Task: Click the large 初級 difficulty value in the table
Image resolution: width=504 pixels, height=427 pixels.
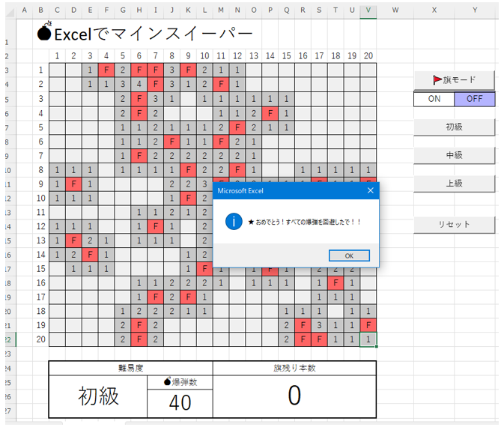Action: click(98, 396)
